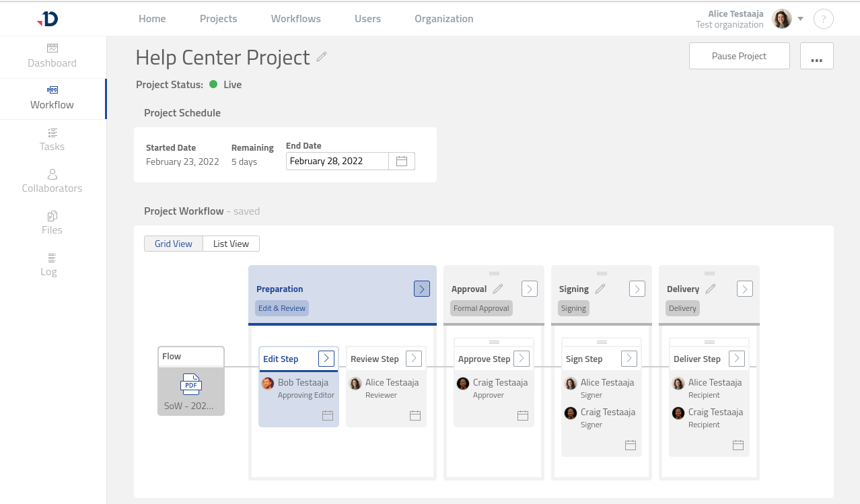Click the calendar icon in Edit Step card
This screenshot has height=504, width=860.
[328, 415]
